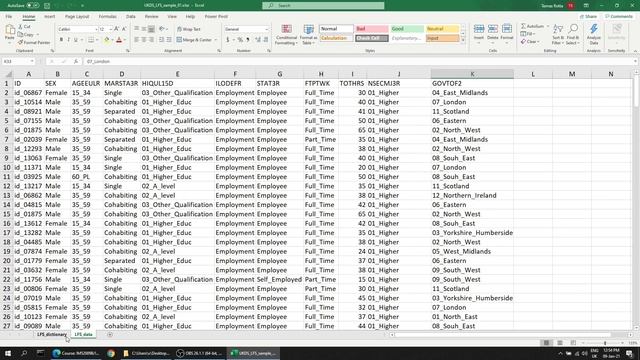Toggle Italic formatting
The height and width of the screenshot is (360, 640).
(x=68, y=40)
